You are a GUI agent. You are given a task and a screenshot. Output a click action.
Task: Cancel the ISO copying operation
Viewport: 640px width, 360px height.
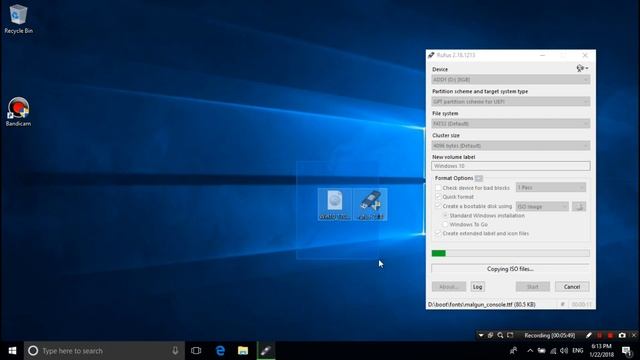(x=572, y=287)
